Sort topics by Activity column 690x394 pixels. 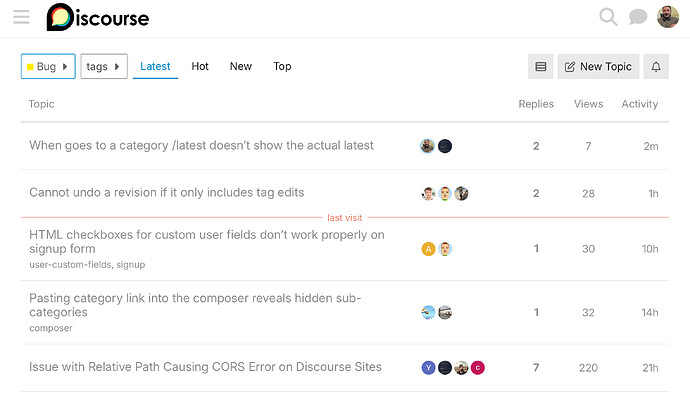tap(639, 104)
